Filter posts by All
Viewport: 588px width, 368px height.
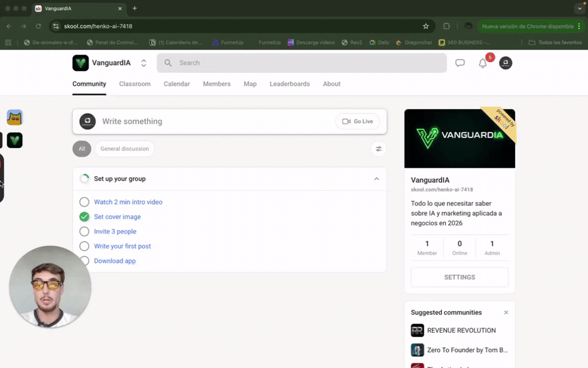coord(82,149)
